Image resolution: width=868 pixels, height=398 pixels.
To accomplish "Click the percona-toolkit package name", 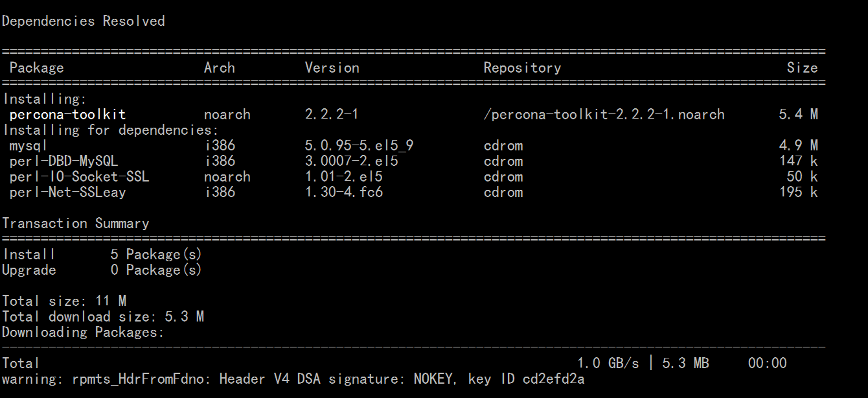I will [x=67, y=115].
